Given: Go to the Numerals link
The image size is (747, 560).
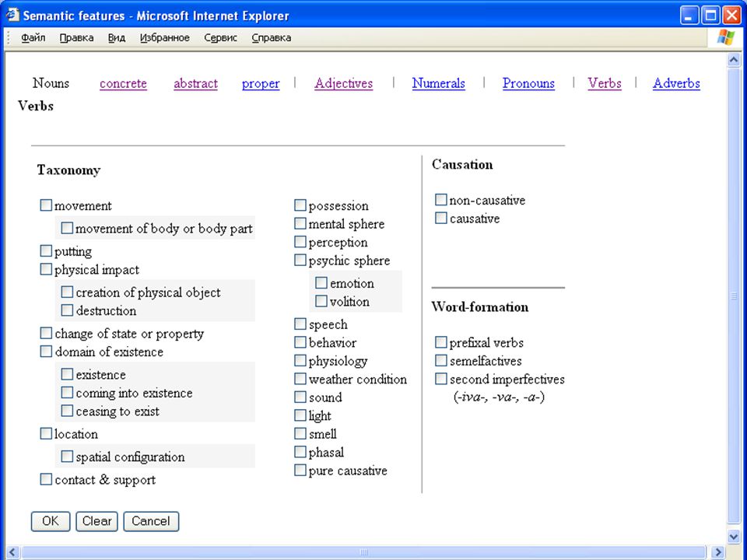Looking at the screenshot, I should tap(438, 83).
